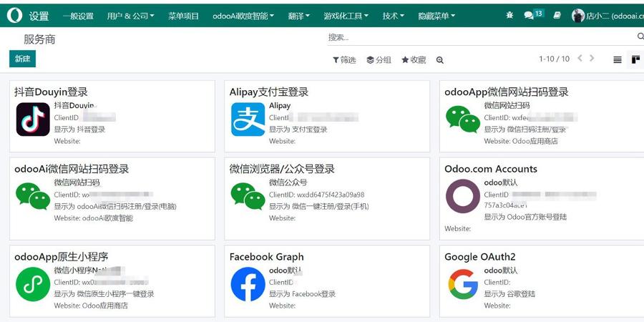644x322 pixels.
Task: Open the Alipay支付宝登录 provider card title
Action: coord(268,92)
